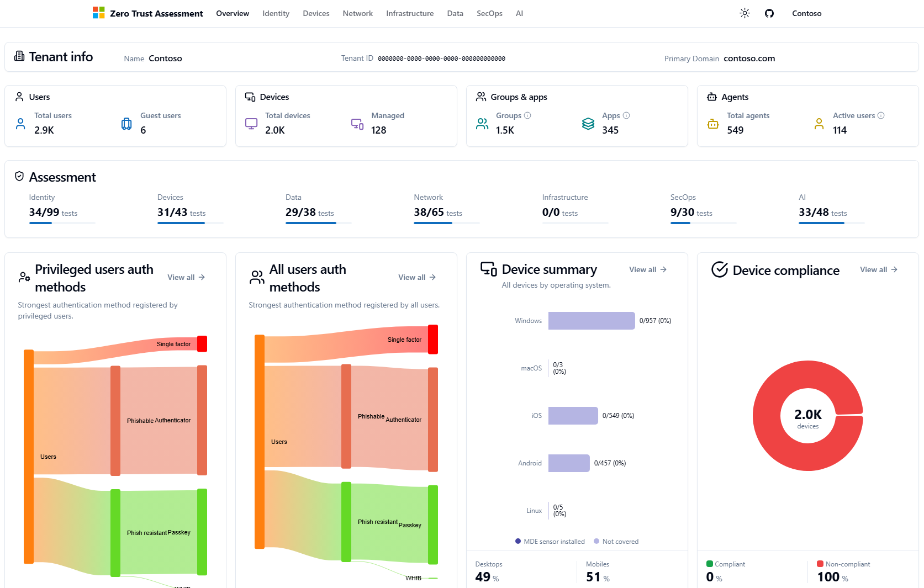The image size is (924, 588).
Task: Click the Network 38/65 tests progress bar
Action: click(447, 223)
